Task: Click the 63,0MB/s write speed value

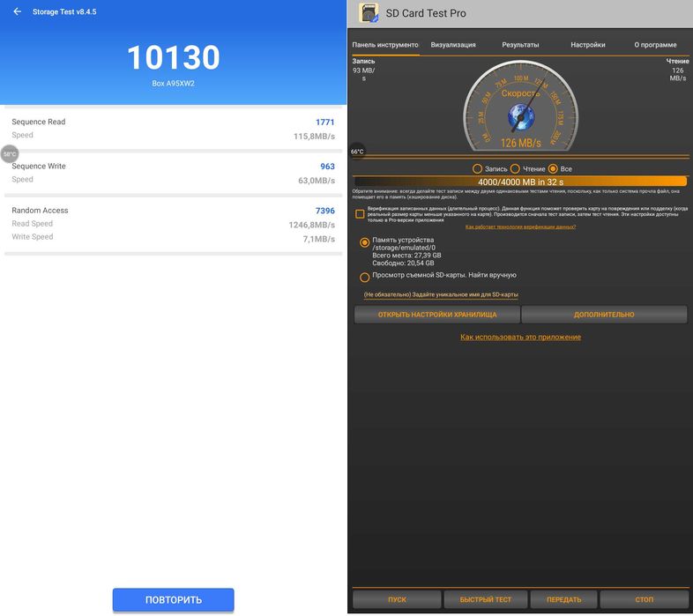Action: (x=317, y=181)
